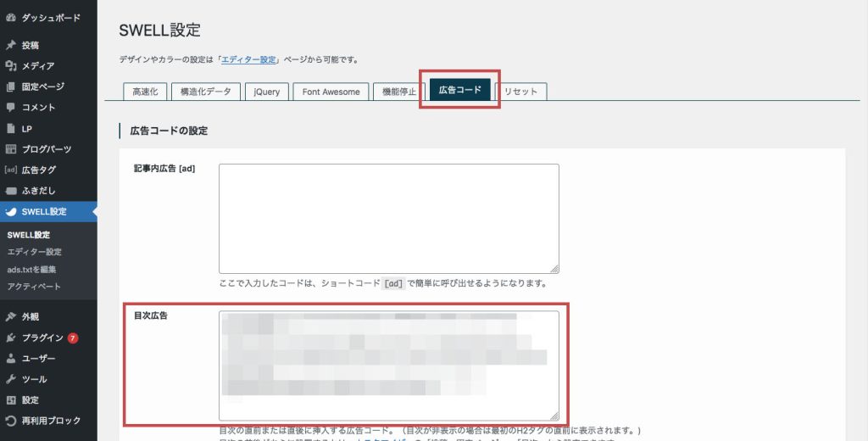Switch to the jQuery tab

267,92
